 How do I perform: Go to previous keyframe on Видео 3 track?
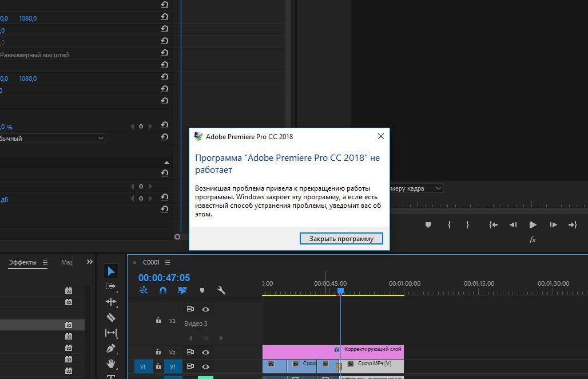pyautogui.click(x=190, y=338)
